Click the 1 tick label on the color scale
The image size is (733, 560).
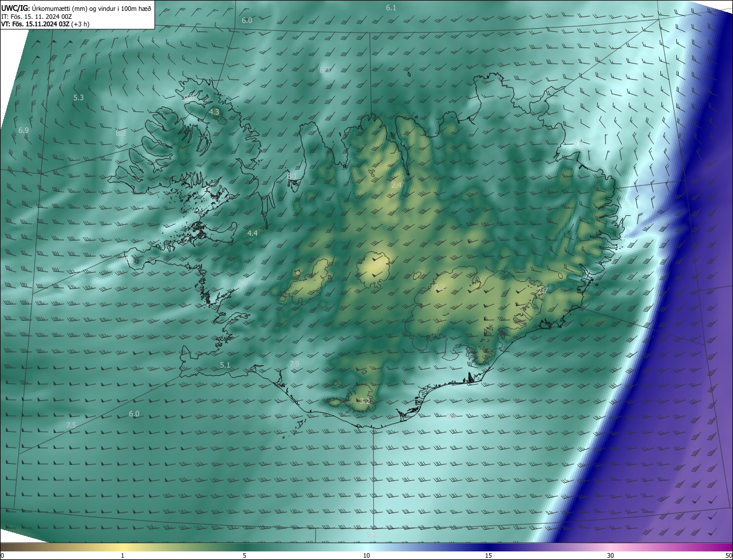point(123,555)
